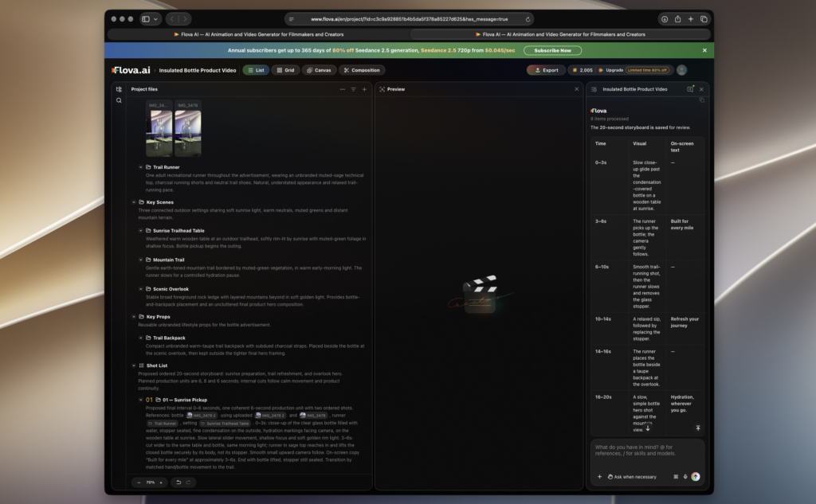The image size is (816, 504).
Task: Open the chat history panel icon
Action: pyautogui.click(x=594, y=89)
